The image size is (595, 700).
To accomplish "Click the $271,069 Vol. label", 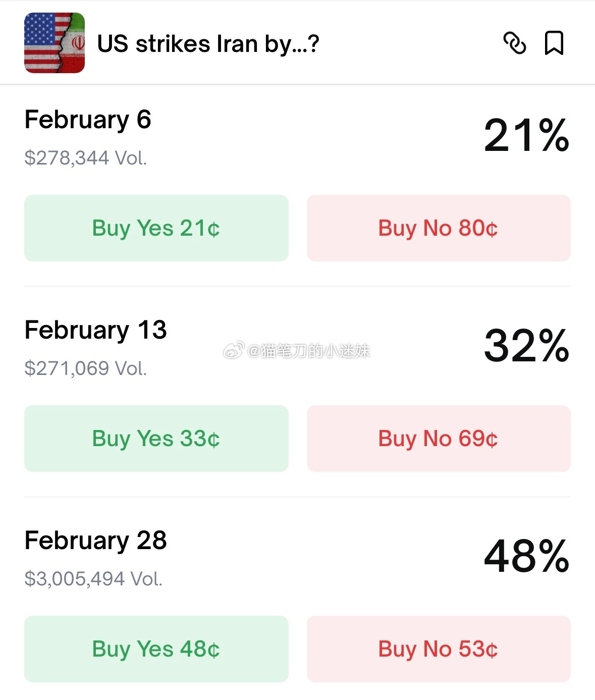I will click(x=85, y=368).
